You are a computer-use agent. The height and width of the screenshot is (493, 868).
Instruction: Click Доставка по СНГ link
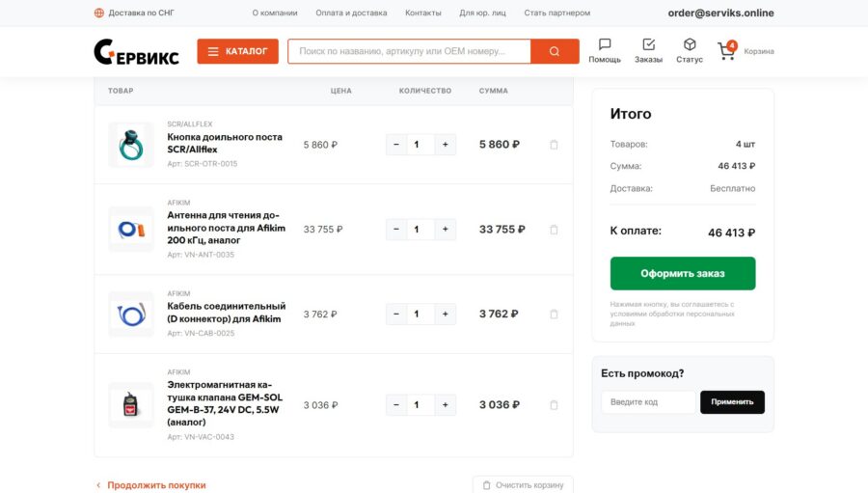[141, 13]
